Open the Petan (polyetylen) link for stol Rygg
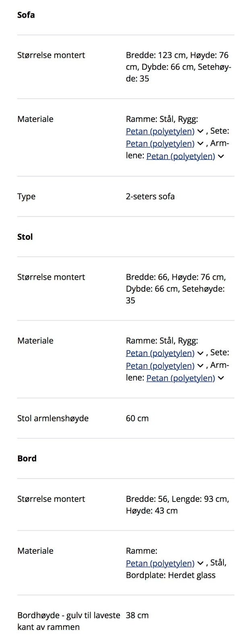Image resolution: width=252 pixels, height=644 pixels. [x=159, y=353]
